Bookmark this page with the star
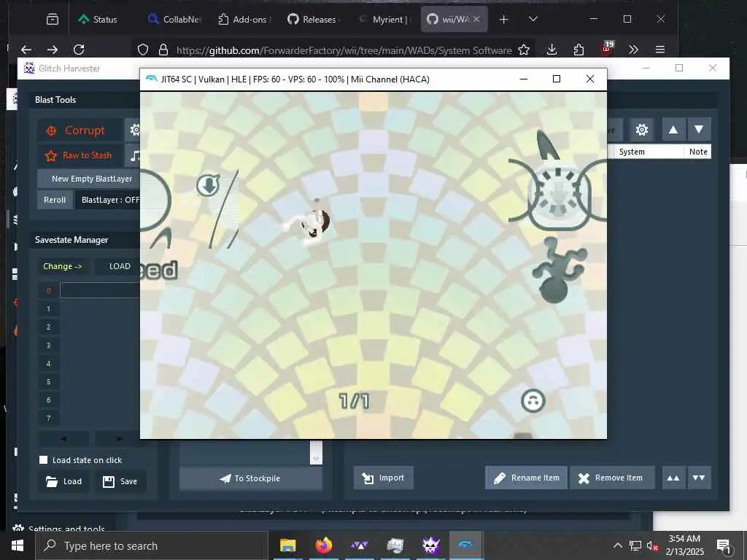This screenshot has height=560, width=747. (524, 50)
